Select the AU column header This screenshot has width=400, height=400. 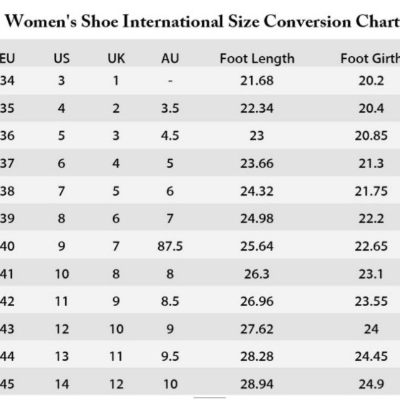(x=170, y=58)
